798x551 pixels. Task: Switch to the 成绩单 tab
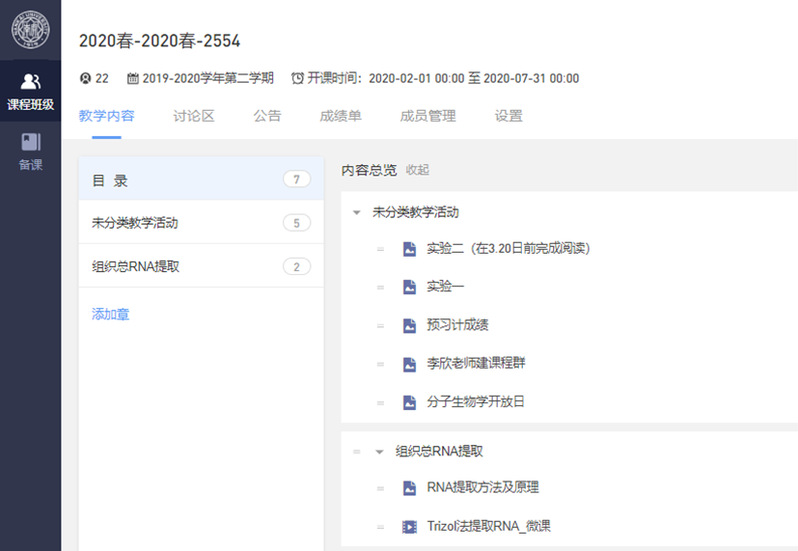[x=340, y=116]
